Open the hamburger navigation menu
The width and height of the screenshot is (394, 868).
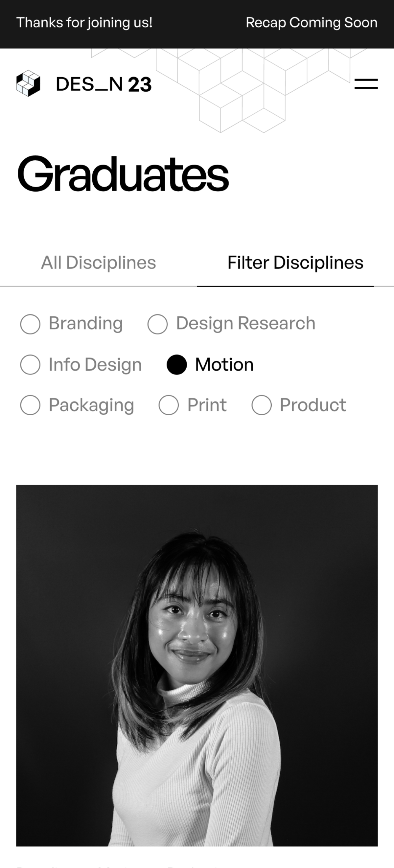coord(366,84)
